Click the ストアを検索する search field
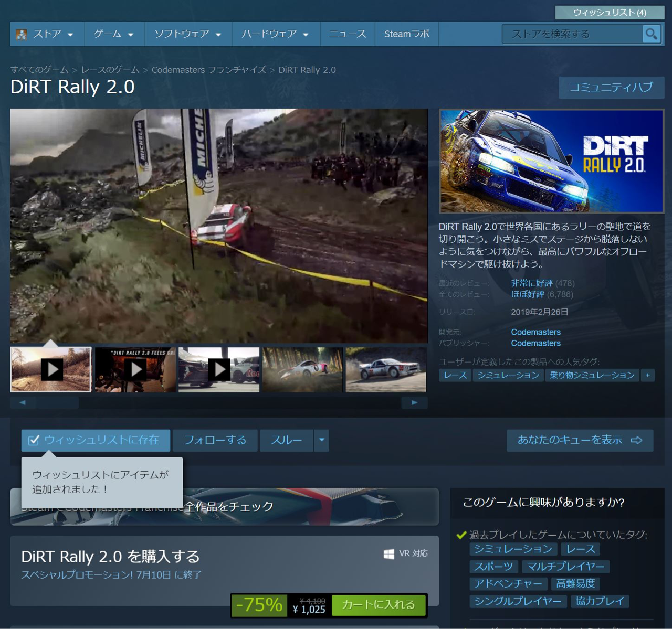672x629 pixels. pyautogui.click(x=571, y=34)
